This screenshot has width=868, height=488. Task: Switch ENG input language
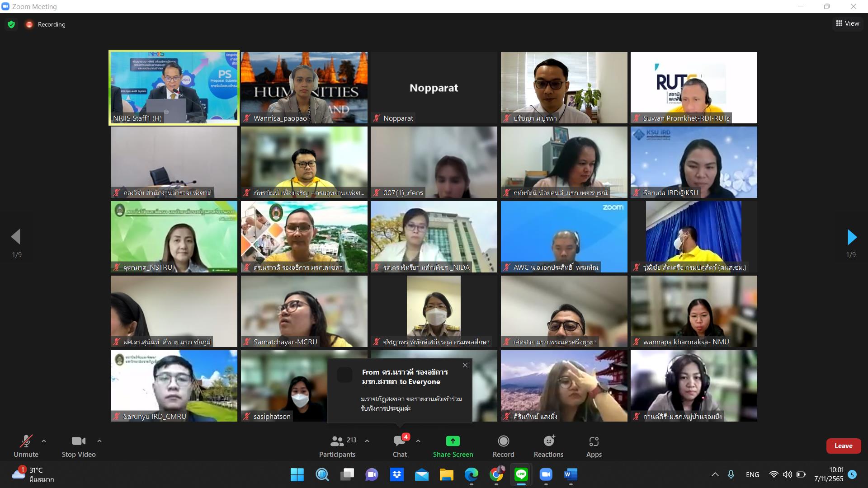752,474
